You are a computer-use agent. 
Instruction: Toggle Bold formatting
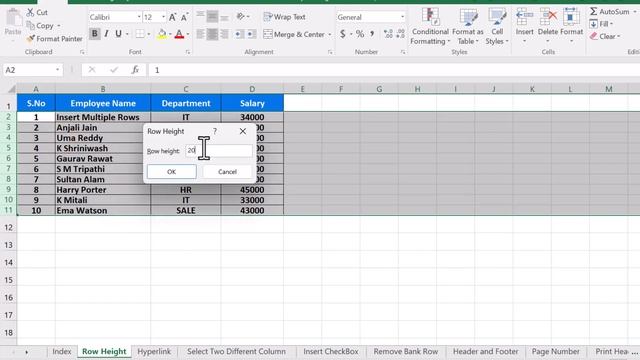(x=95, y=34)
